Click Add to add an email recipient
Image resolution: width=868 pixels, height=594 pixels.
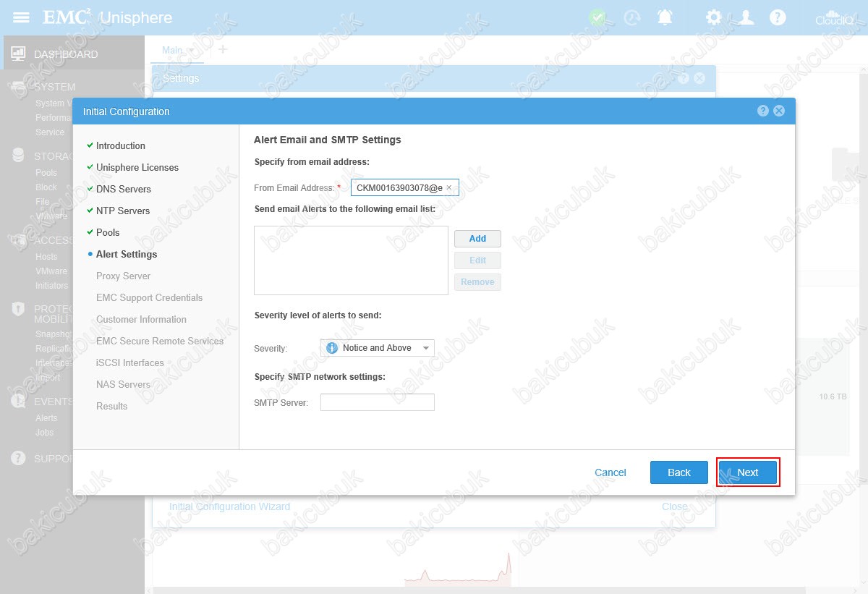(477, 239)
